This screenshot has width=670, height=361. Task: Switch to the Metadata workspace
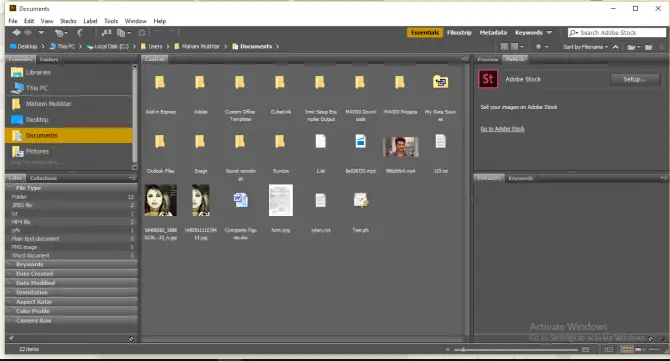click(493, 32)
